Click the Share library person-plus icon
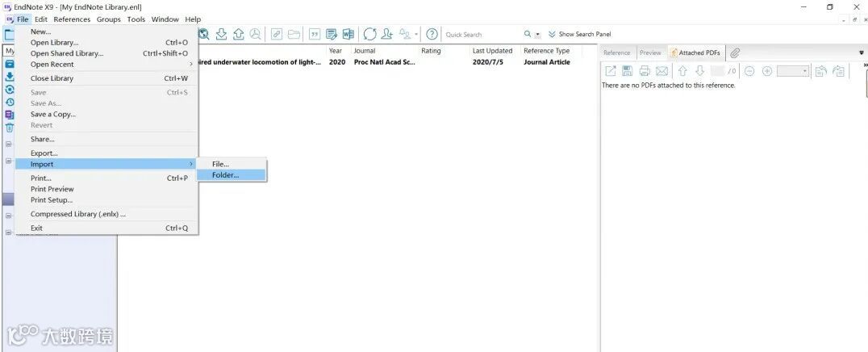This screenshot has height=352, width=868. [387, 35]
